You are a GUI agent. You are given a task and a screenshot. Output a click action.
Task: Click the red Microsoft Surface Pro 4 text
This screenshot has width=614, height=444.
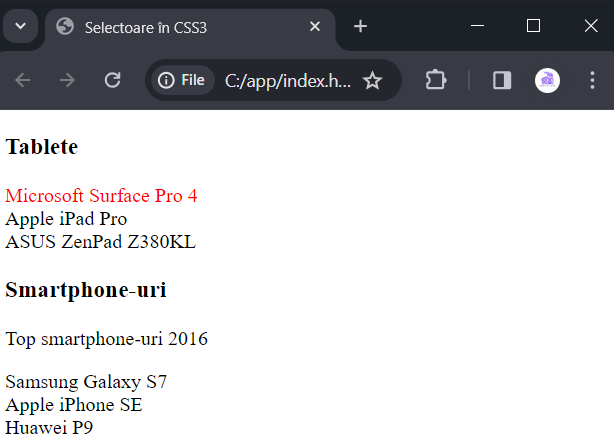(101, 196)
